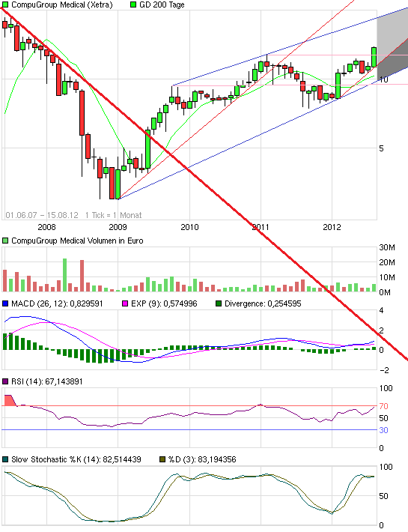Click the tallest red volume bar in 2008
This screenshot has width=408, height=532.
82,276
